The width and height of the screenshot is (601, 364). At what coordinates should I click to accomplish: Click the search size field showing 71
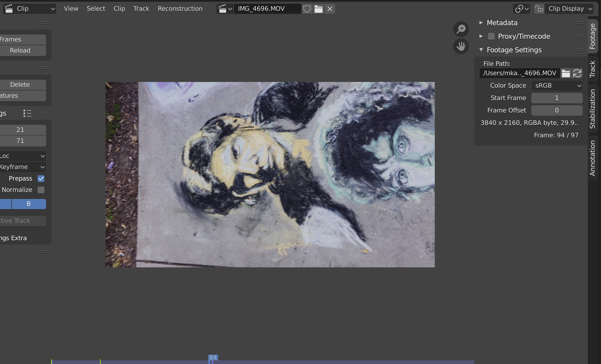23,141
